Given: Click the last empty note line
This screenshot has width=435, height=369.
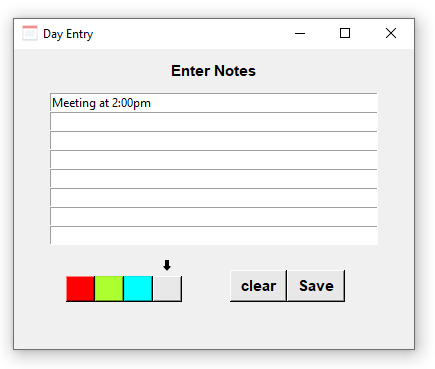Looking at the screenshot, I should (214, 236).
